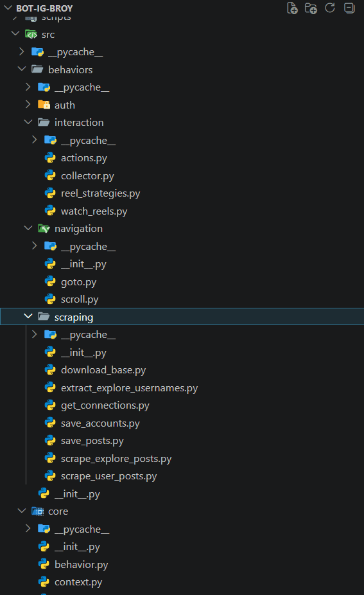
Task: Open context.py in core folder
Action: pyautogui.click(x=78, y=582)
